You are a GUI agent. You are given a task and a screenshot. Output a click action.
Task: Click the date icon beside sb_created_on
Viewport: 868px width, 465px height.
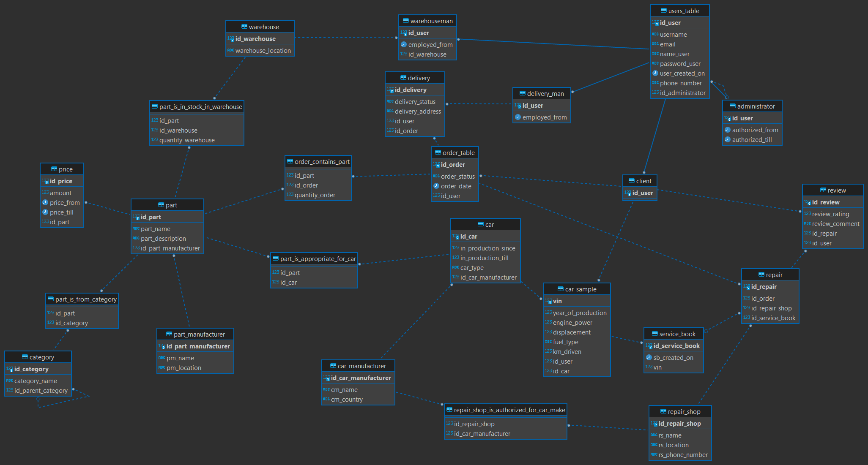coord(649,357)
